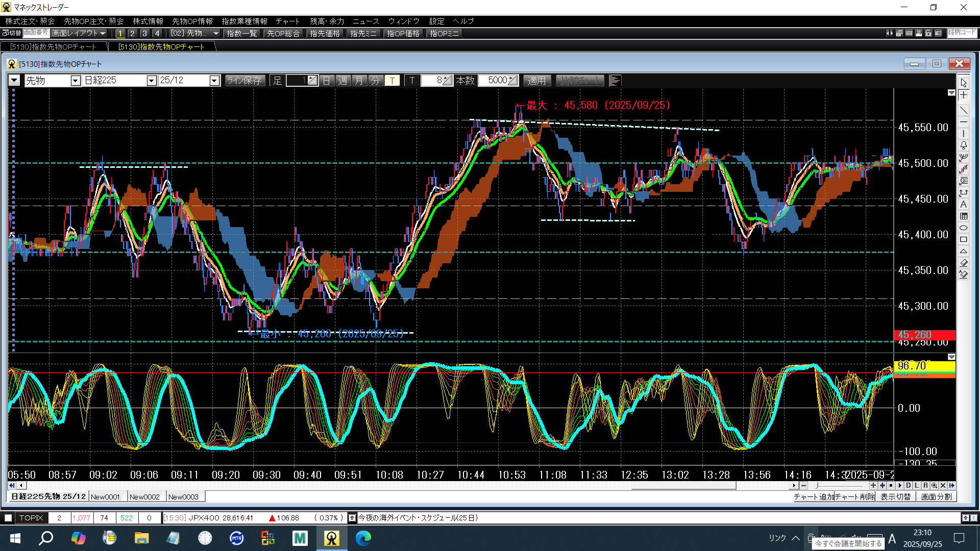Select the trend line drawing tool

click(963, 110)
